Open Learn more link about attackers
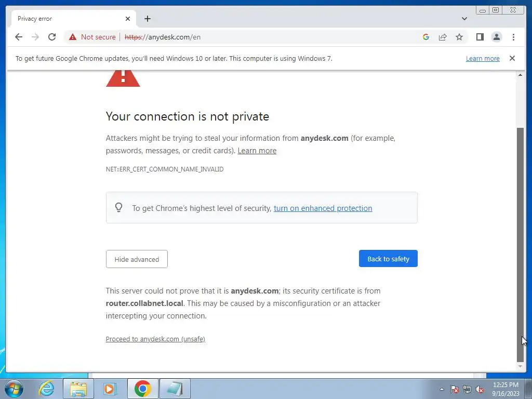The width and height of the screenshot is (532, 399). click(257, 151)
